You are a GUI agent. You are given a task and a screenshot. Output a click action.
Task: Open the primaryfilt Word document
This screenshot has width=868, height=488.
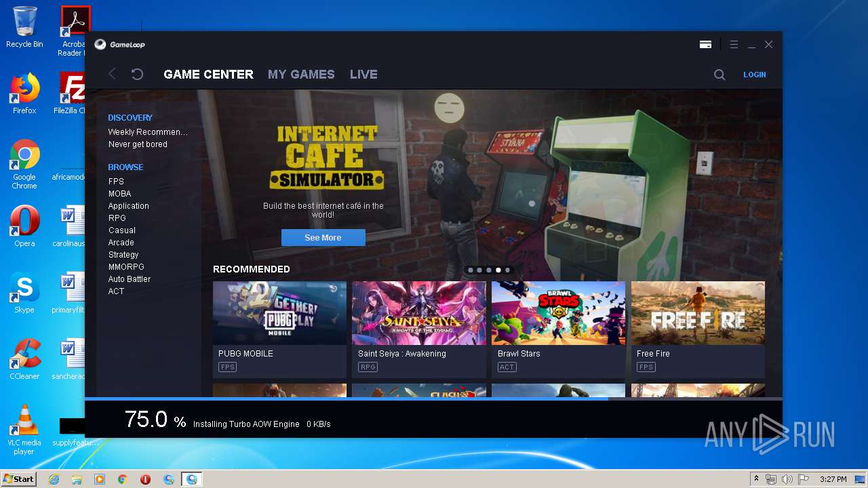pos(69,293)
